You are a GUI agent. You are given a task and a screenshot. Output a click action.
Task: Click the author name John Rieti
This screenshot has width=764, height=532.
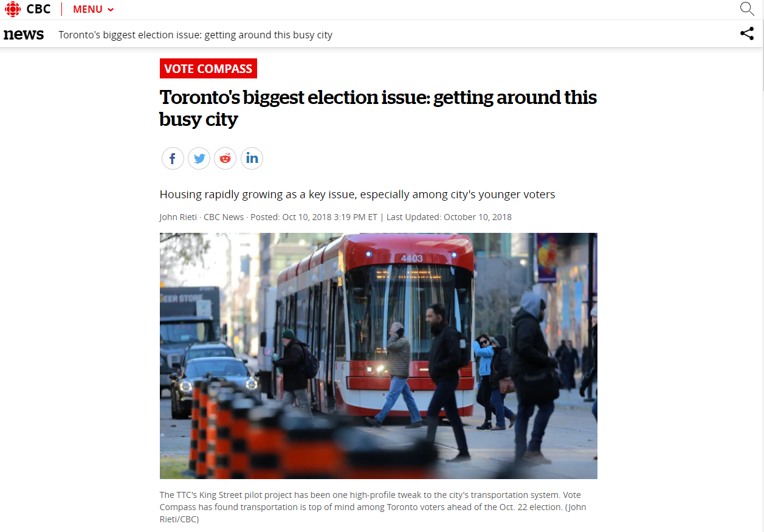coord(178,217)
